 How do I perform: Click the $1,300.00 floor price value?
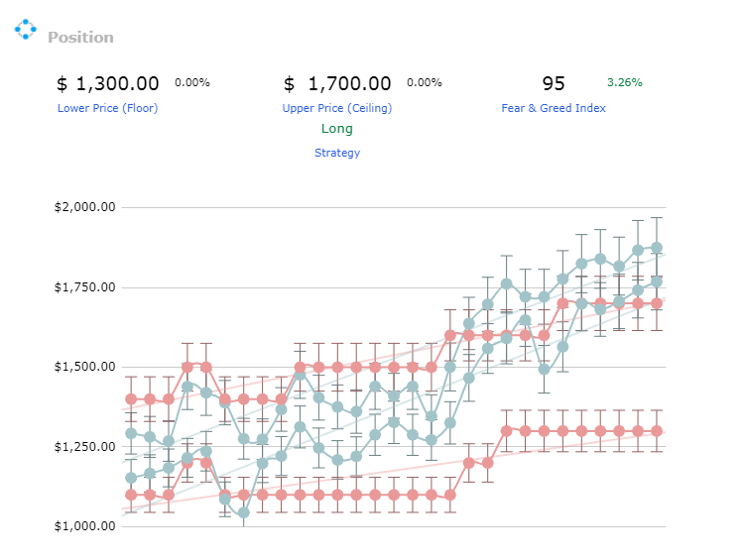tap(107, 83)
